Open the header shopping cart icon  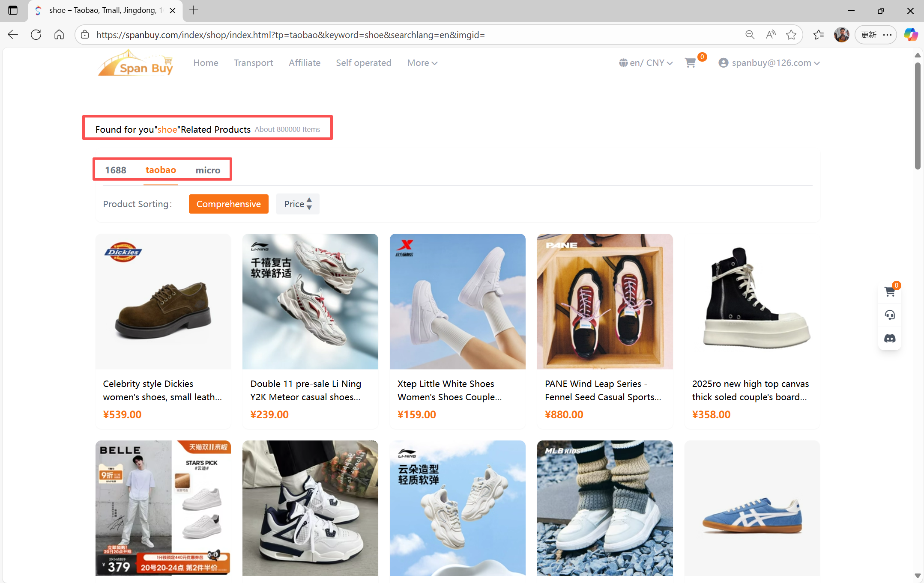[690, 63]
